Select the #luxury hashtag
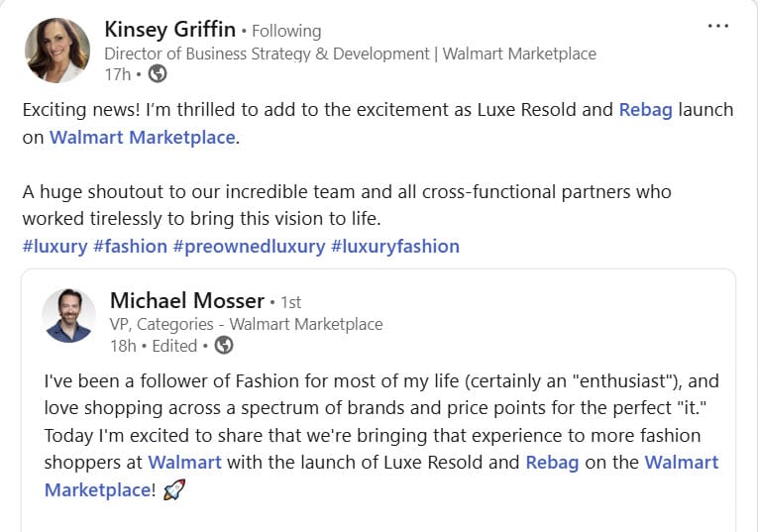The width and height of the screenshot is (758, 532). point(54,246)
